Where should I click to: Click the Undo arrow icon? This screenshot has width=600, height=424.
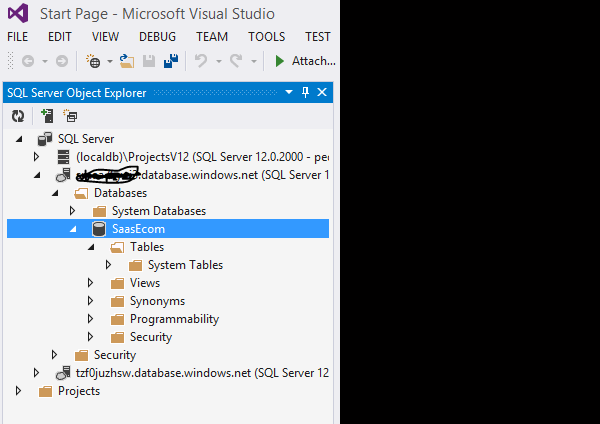[201, 61]
